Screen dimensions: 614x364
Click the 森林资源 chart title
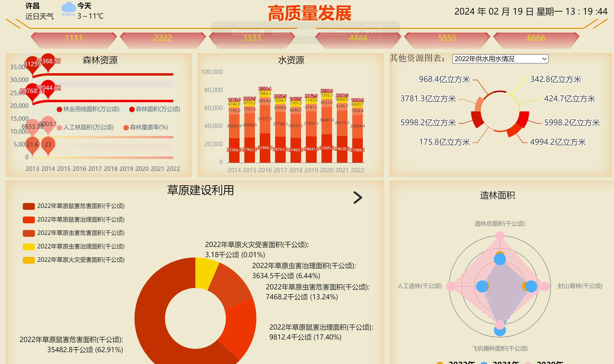(100, 60)
